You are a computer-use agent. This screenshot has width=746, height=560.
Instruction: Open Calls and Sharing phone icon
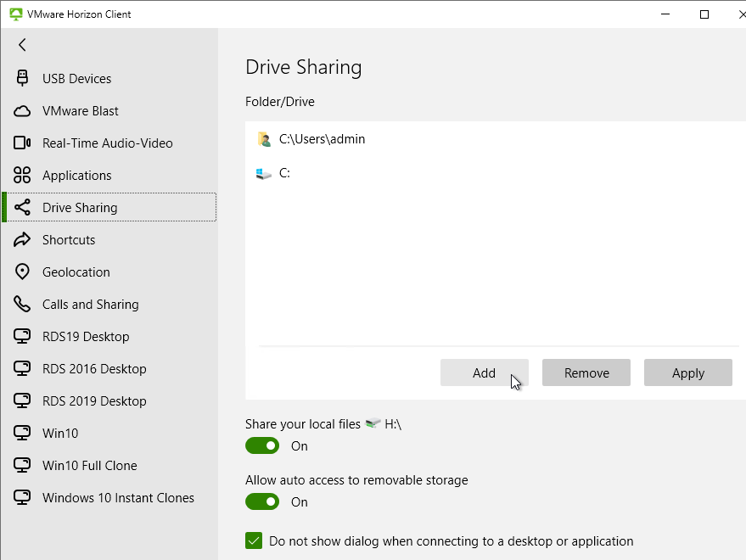click(22, 304)
